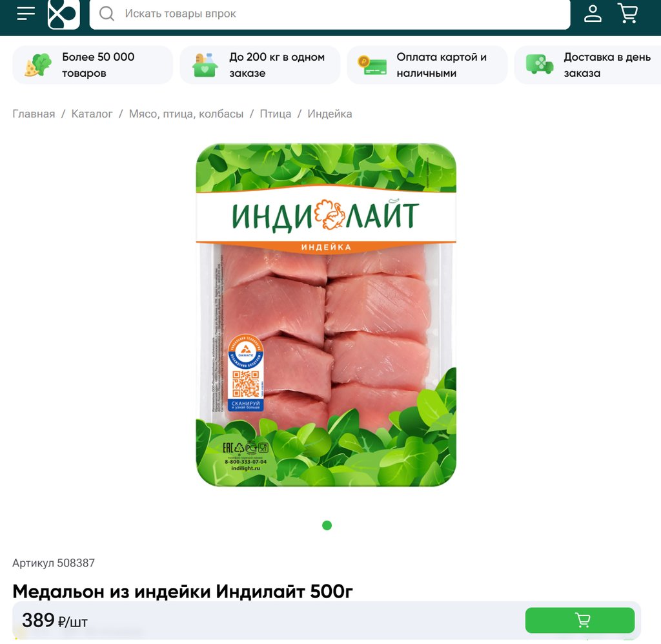661x644 pixels.
Task: Open 'Птица' breadcrumb category
Action: [x=275, y=114]
